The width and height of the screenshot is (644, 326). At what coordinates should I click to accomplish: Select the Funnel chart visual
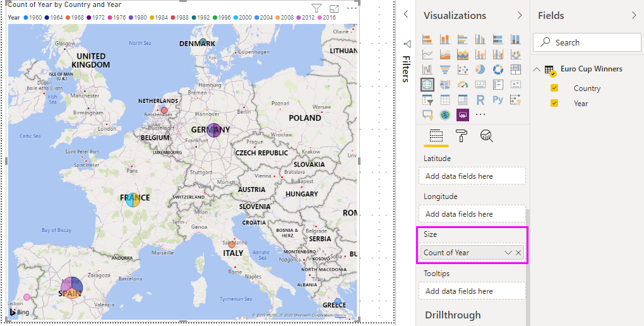445,69
